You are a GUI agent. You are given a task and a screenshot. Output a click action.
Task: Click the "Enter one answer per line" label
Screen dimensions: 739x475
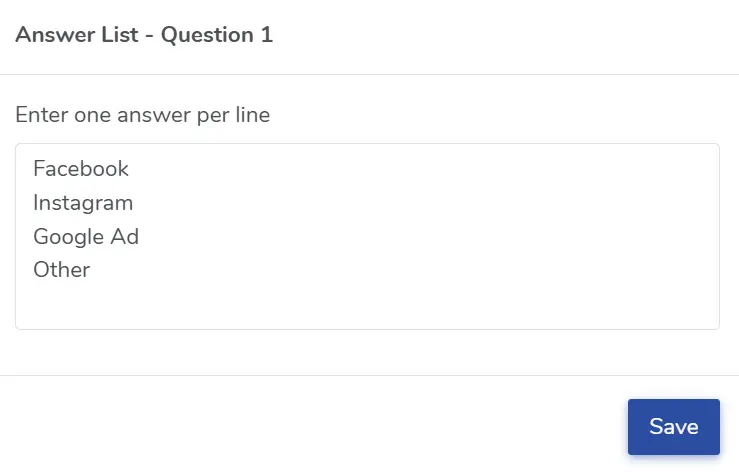pos(142,115)
